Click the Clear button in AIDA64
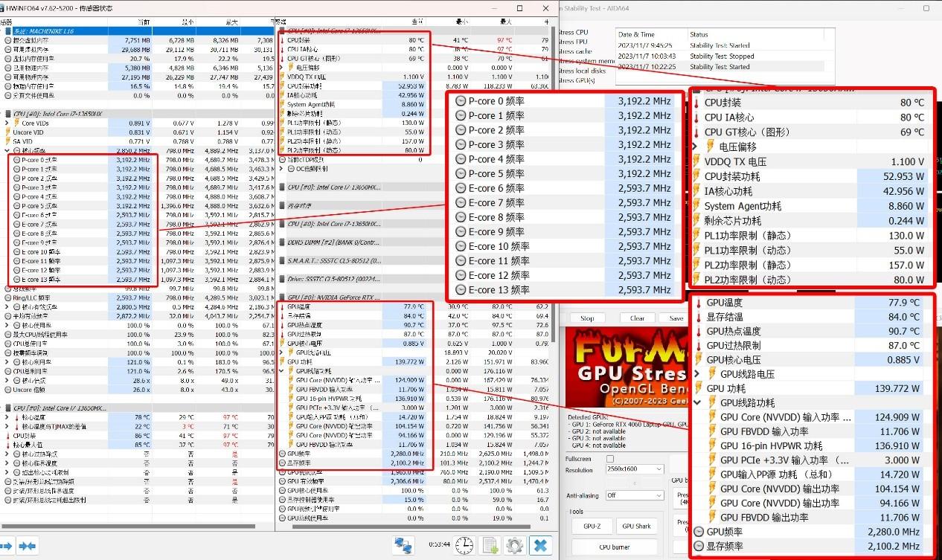The width and height of the screenshot is (942, 560). point(637,318)
